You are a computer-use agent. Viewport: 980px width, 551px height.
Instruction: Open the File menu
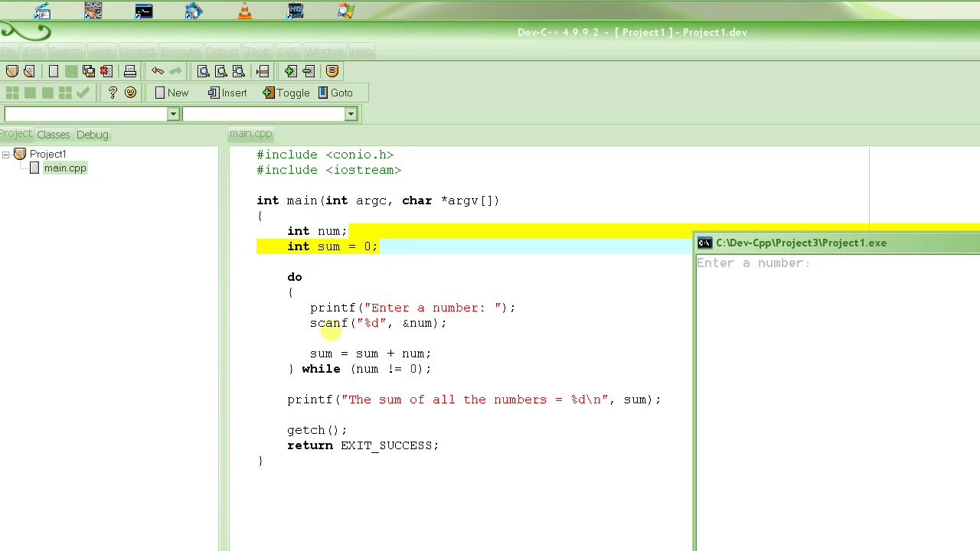[8, 51]
